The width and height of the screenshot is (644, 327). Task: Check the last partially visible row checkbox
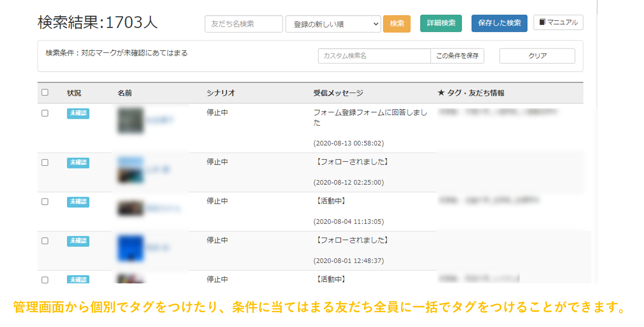tap(45, 280)
